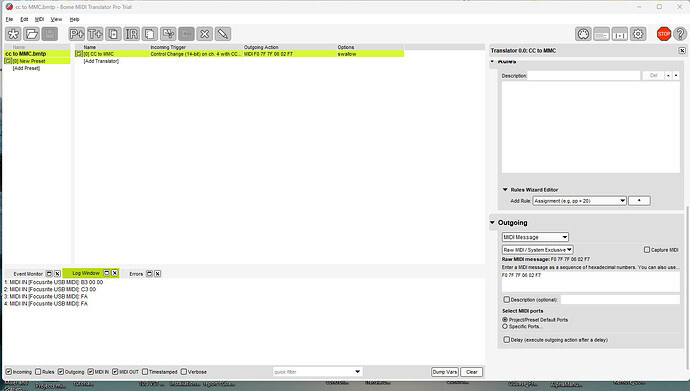Open the MIDI menu

coord(39,19)
